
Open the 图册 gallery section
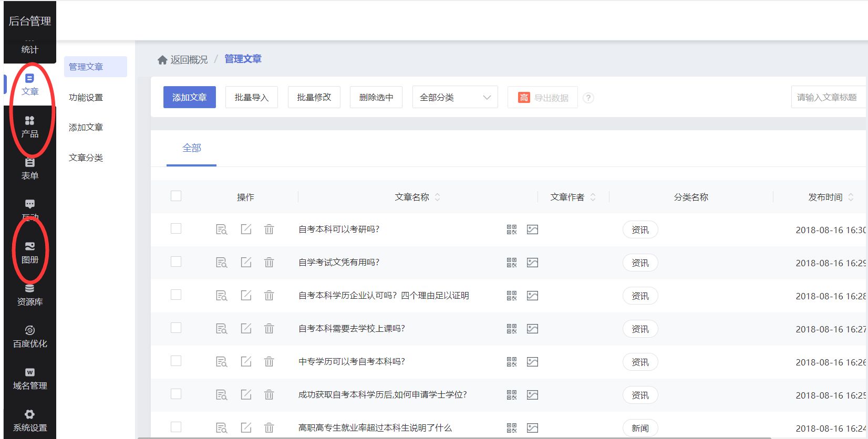click(30, 253)
